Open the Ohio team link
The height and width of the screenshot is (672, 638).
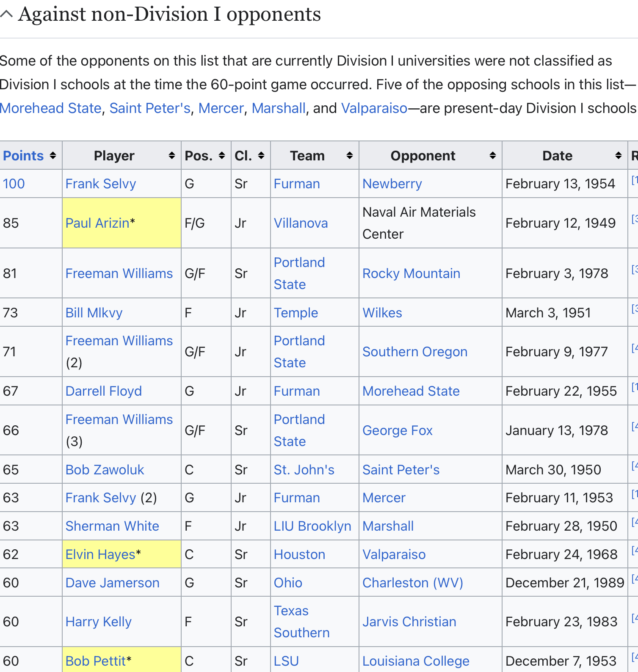[288, 583]
